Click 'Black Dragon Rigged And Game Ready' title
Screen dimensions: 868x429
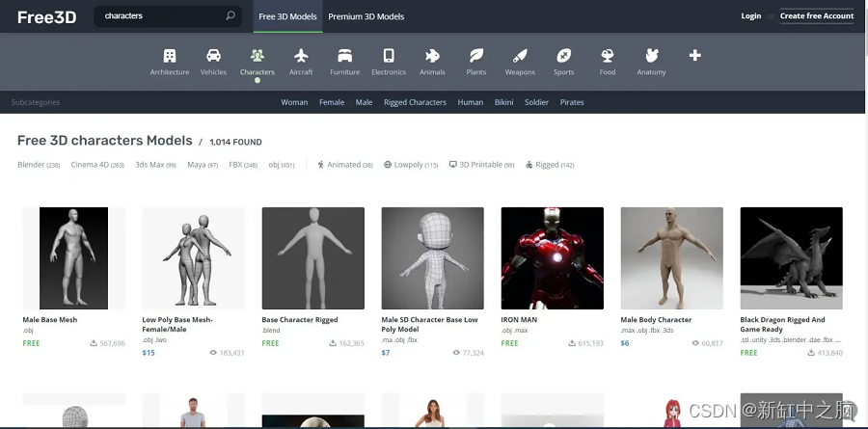click(782, 324)
